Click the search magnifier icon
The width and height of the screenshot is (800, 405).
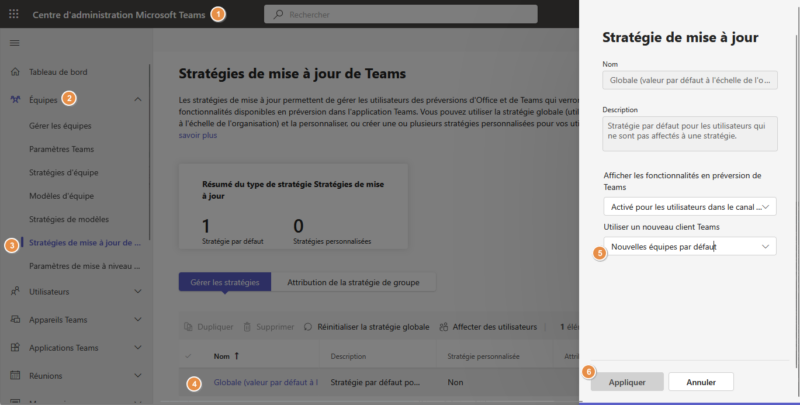coord(278,14)
